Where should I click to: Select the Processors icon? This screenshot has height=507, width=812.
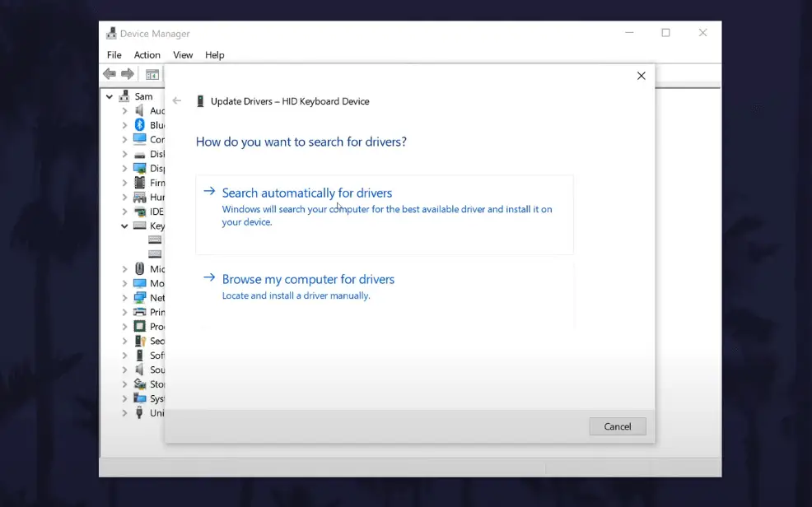pyautogui.click(x=139, y=326)
